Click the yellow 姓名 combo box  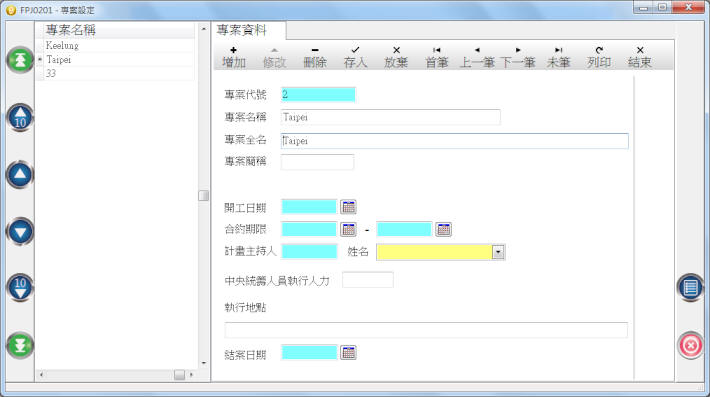tap(440, 252)
